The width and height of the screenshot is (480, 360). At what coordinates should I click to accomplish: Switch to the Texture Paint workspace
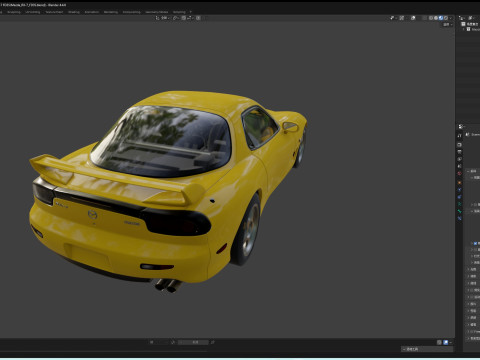(54, 12)
